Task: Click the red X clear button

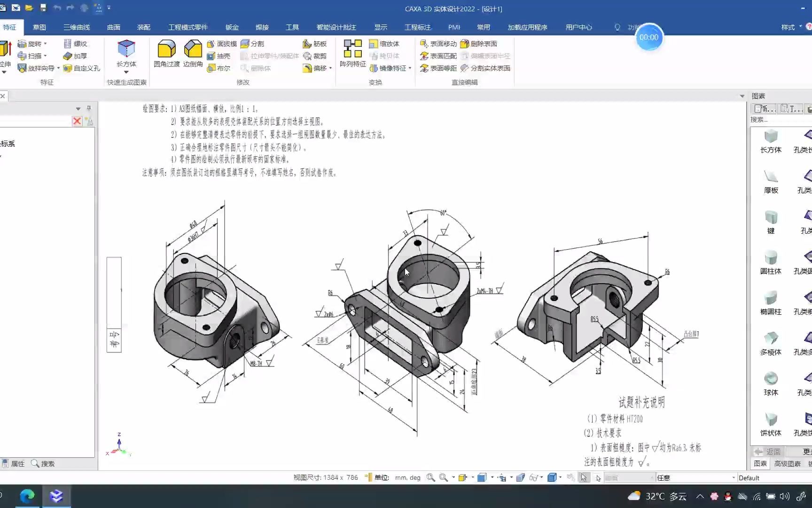Action: [77, 121]
